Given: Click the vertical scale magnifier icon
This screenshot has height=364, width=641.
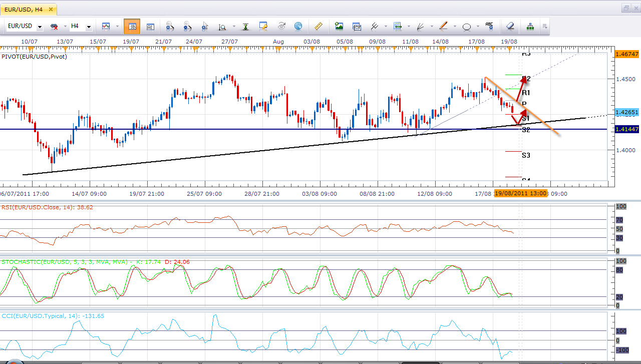Looking at the screenshot, I should (x=222, y=26).
